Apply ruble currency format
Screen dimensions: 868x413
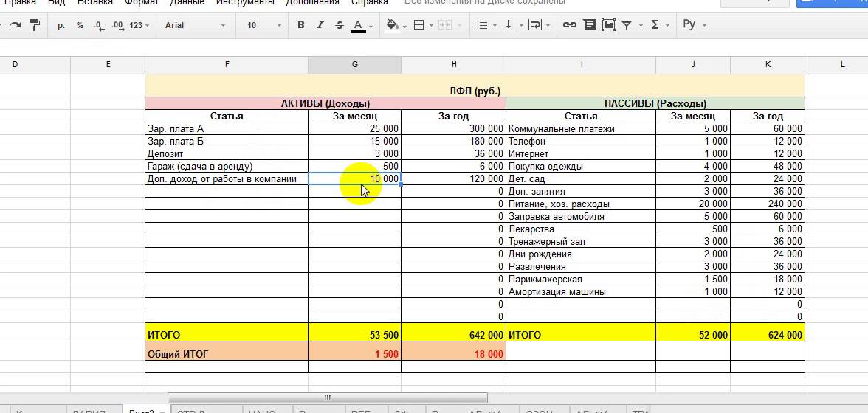(x=61, y=25)
